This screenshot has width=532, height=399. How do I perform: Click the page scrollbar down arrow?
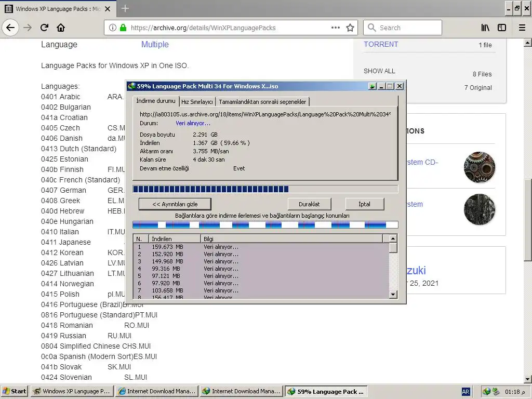pos(528,379)
